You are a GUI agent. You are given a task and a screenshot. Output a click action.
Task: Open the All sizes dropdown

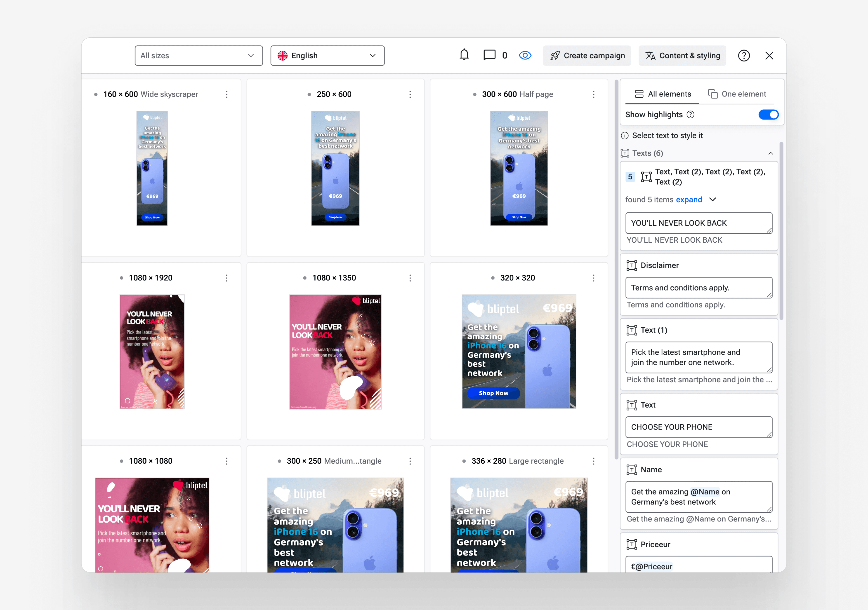(198, 56)
